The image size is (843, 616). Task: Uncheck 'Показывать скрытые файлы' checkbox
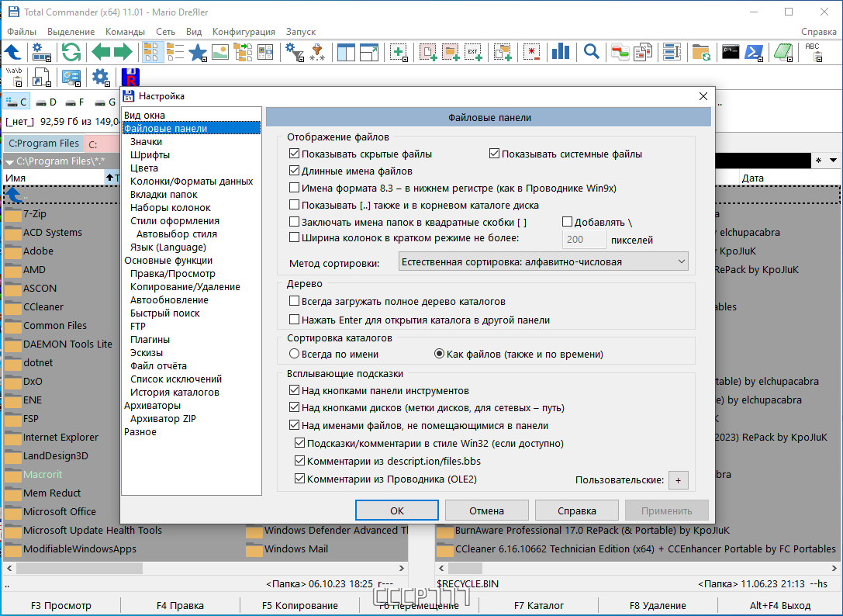pyautogui.click(x=294, y=154)
